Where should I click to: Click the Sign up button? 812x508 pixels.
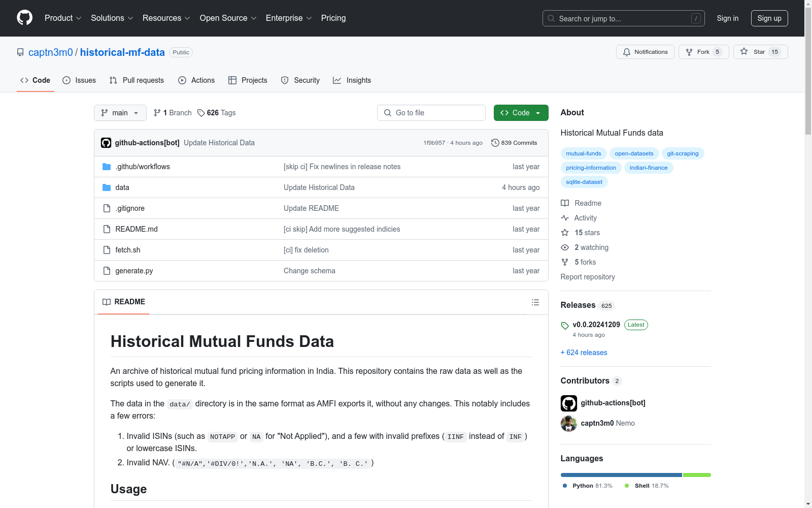coord(769,18)
